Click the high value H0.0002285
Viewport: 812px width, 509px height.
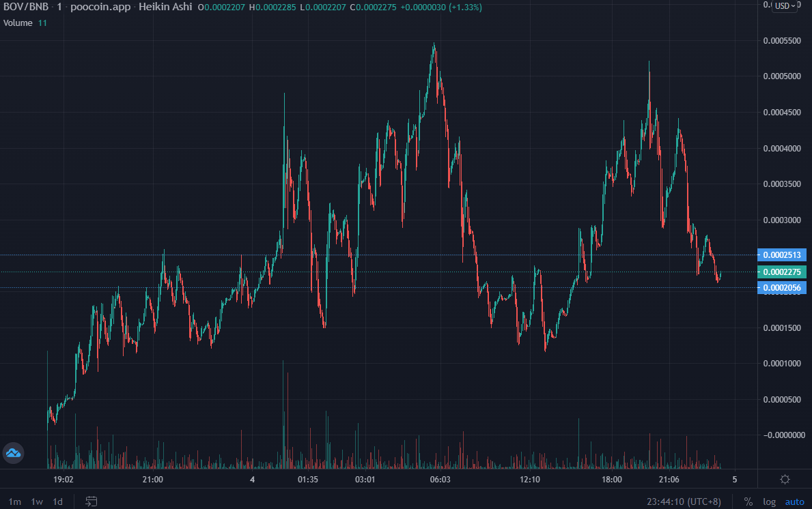coord(272,8)
